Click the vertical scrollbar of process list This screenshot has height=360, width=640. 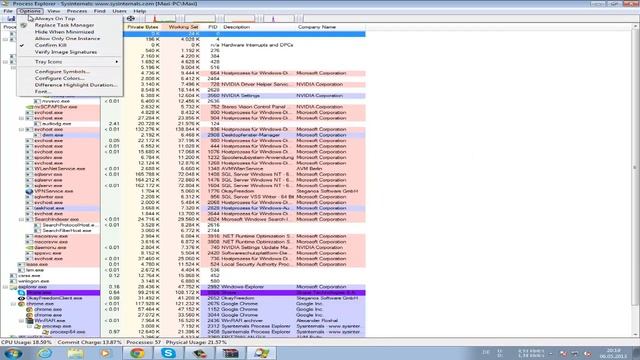[x=635, y=167]
